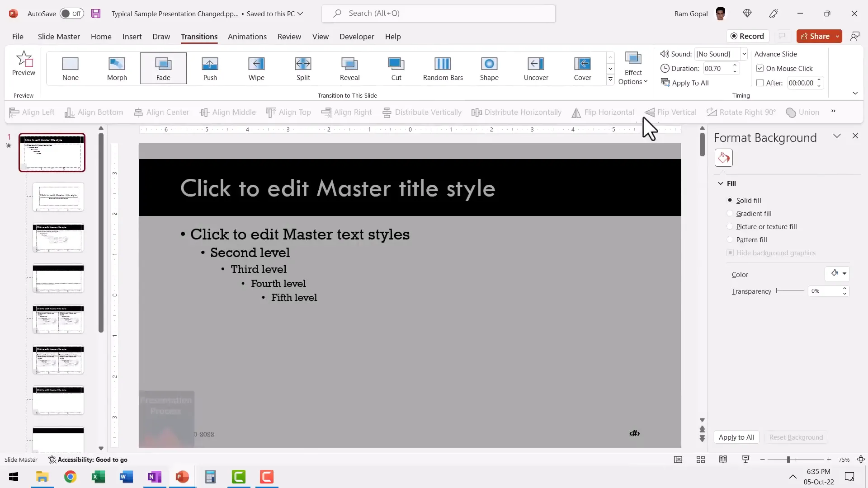Open the comments pane icon

(x=782, y=36)
